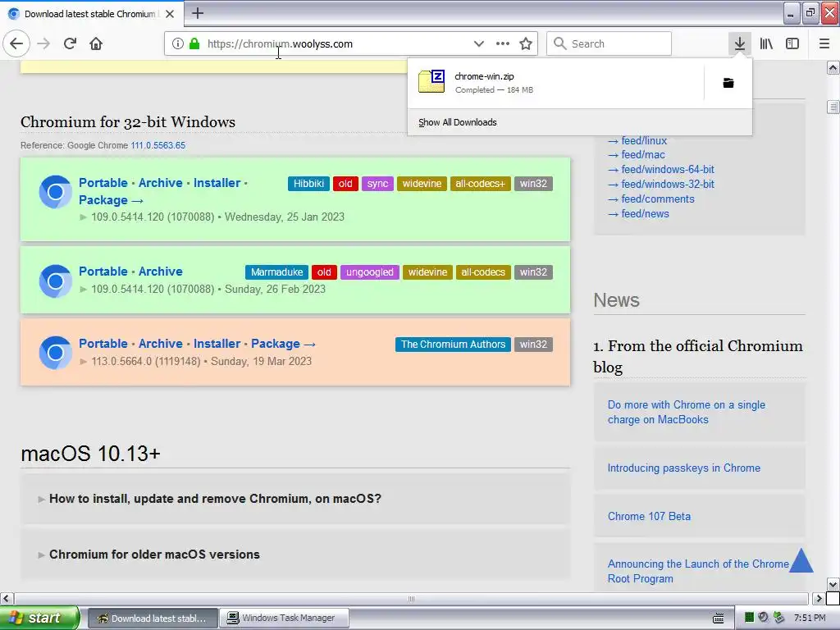Click the sync tag

tap(377, 184)
